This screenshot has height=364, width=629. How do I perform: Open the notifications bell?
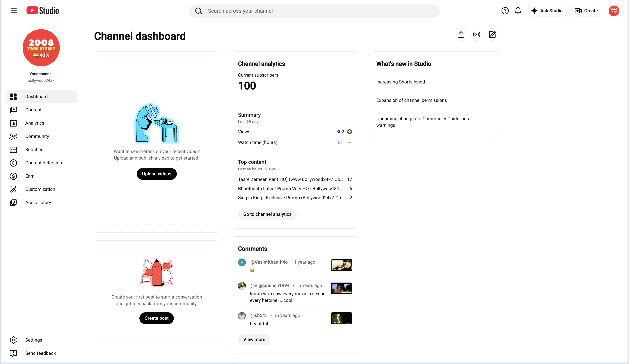[x=518, y=11]
